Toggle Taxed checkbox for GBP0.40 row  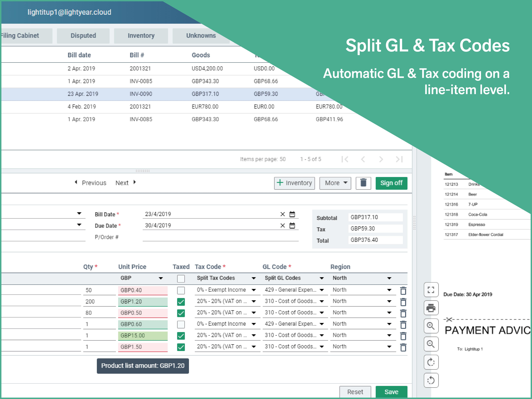181,290
